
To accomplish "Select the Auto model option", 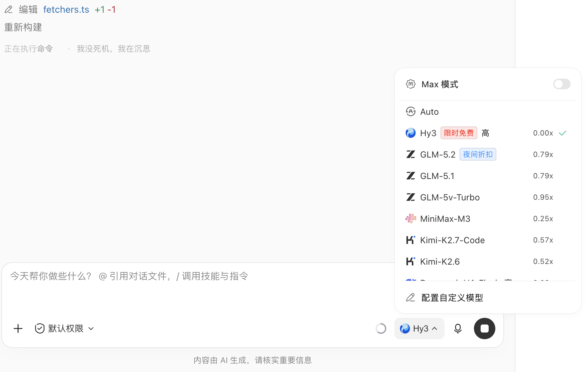I will pyautogui.click(x=488, y=112).
